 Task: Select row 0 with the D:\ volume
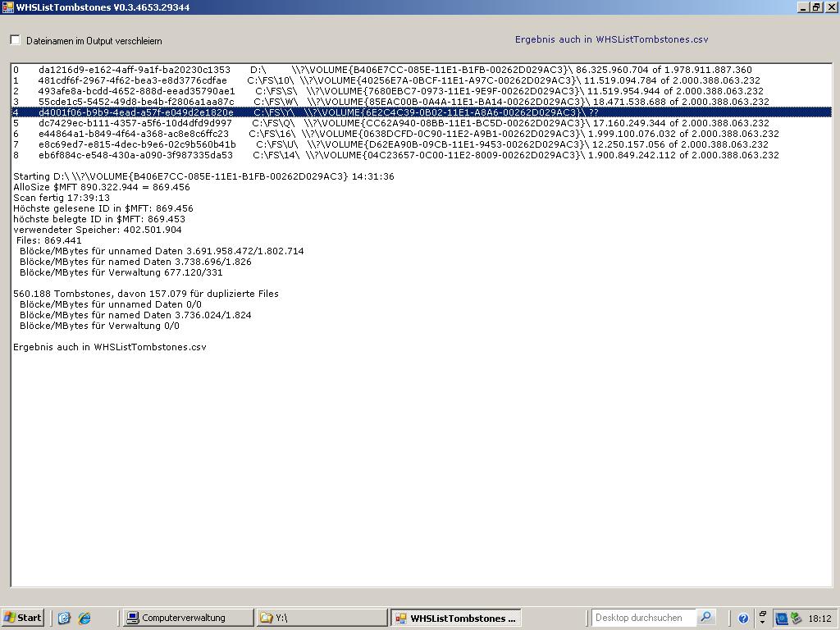coord(328,70)
